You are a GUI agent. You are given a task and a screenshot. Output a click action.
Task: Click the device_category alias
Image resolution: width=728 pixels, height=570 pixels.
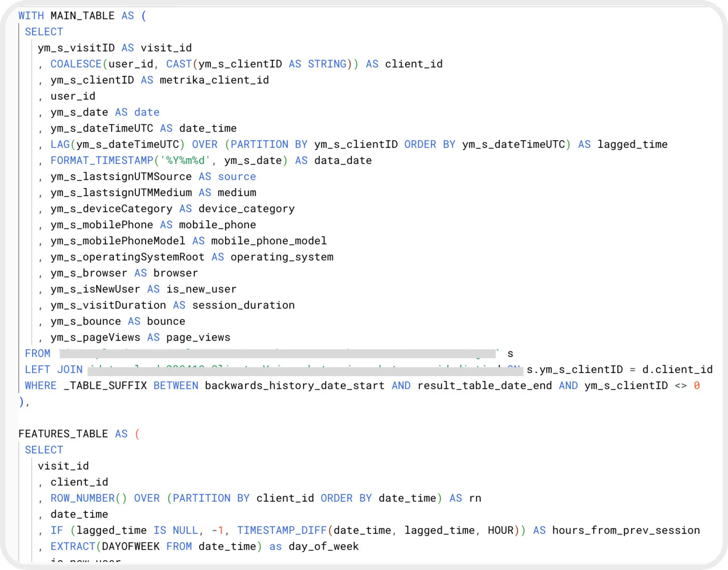(246, 209)
